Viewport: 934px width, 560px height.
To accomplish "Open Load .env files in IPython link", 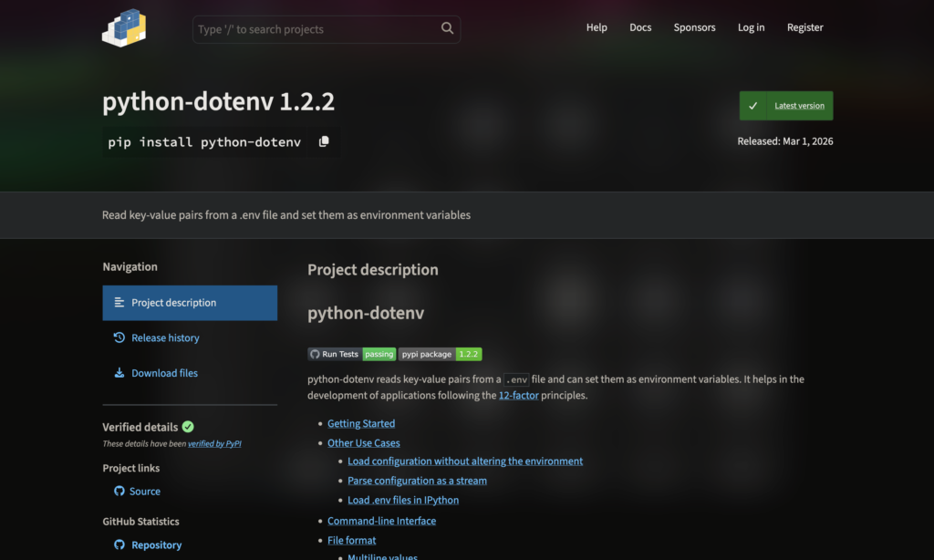I will 403,500.
